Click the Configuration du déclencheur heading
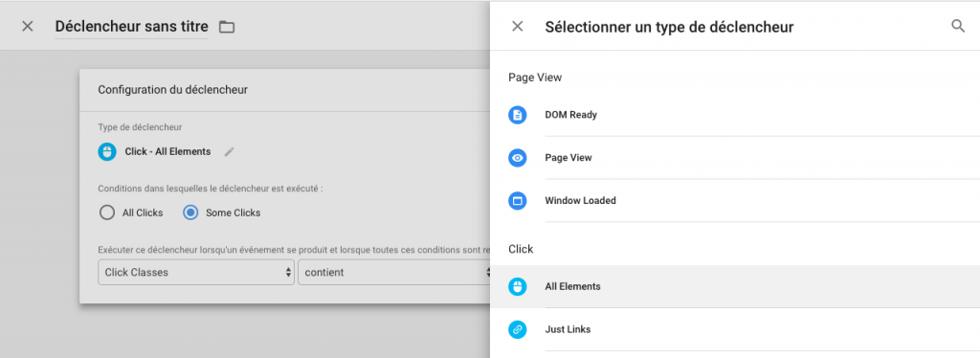The height and width of the screenshot is (358, 980). point(172,90)
